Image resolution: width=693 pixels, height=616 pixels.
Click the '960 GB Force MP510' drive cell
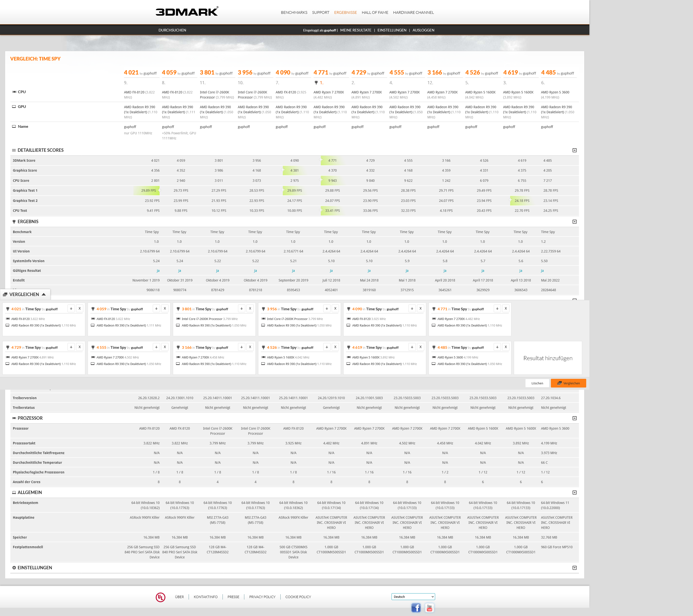pyautogui.click(x=557, y=547)
